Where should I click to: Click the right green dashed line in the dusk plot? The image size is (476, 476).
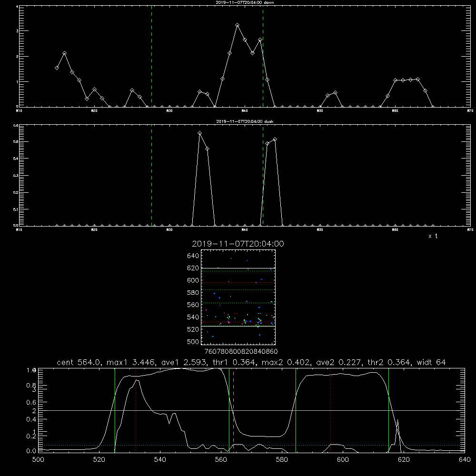pos(263,176)
